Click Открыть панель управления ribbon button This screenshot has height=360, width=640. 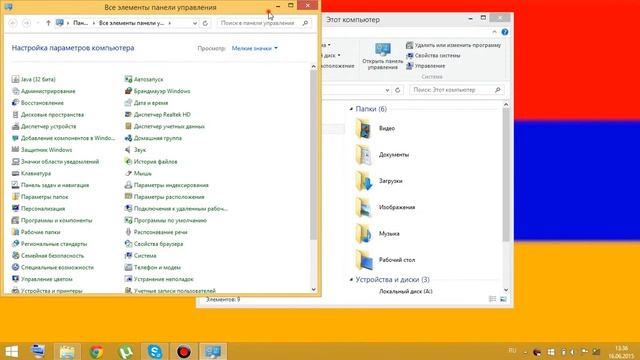pyautogui.click(x=382, y=56)
